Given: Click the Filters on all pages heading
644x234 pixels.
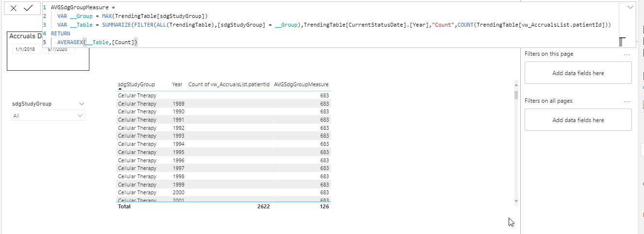Looking at the screenshot, I should coord(548,101).
